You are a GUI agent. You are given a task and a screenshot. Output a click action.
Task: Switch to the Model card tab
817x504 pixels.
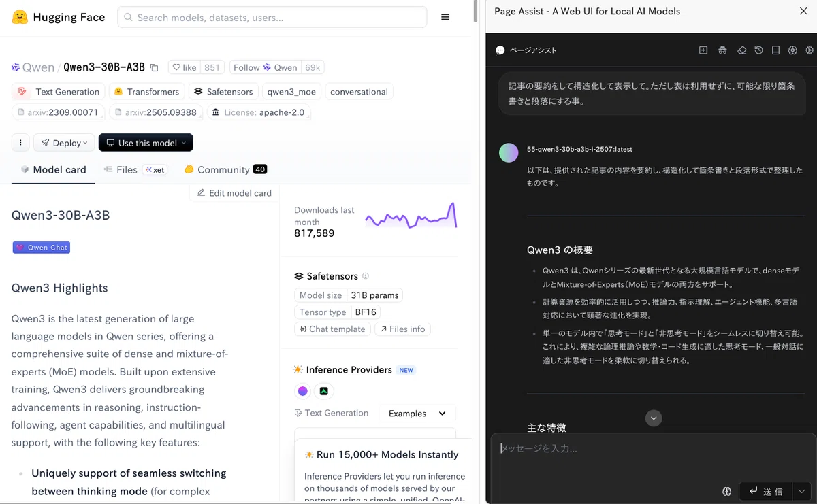pyautogui.click(x=53, y=170)
